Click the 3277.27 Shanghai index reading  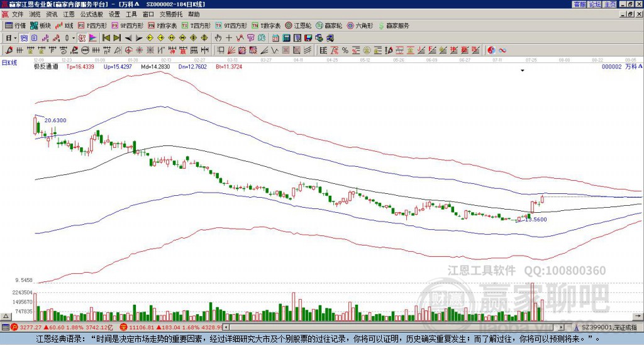tap(30, 327)
